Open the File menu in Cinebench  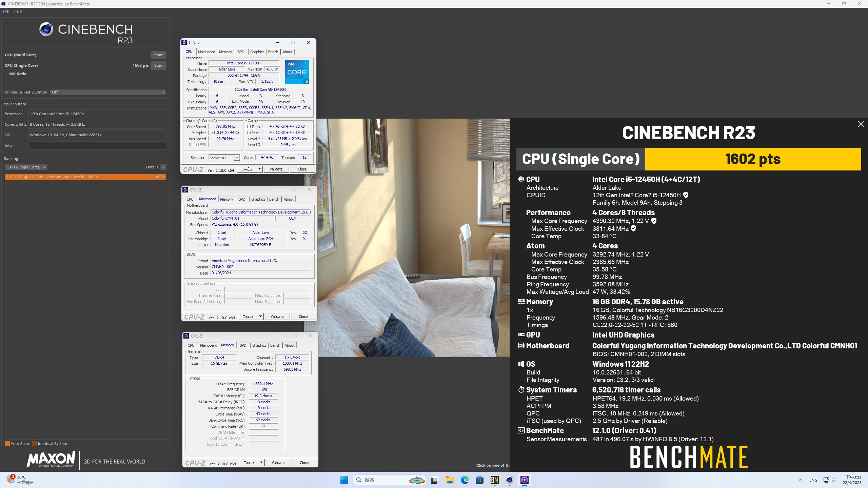pos(6,11)
